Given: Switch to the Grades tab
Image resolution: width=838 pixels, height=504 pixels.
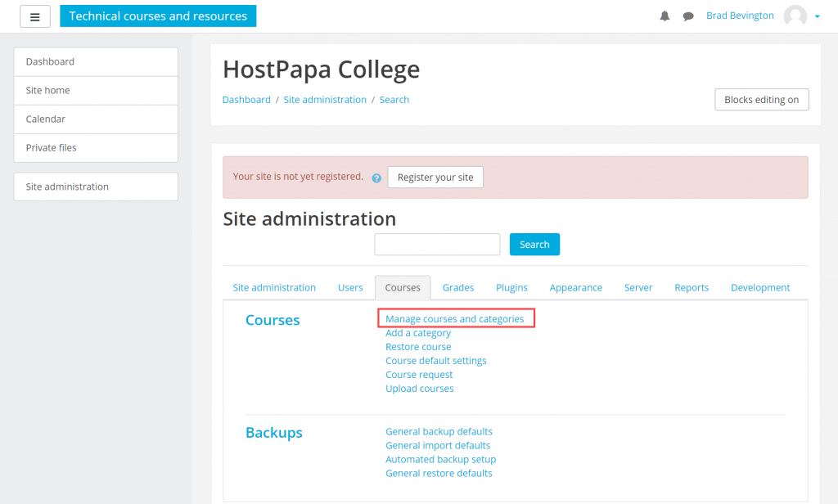Looking at the screenshot, I should click(x=458, y=287).
